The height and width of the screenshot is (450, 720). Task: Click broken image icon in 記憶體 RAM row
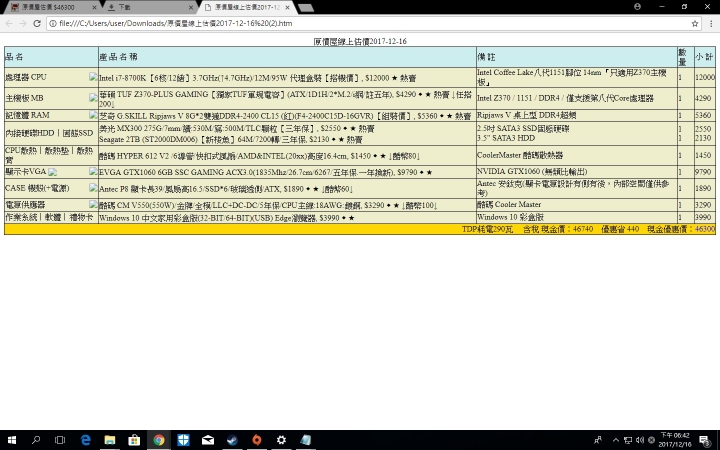tap(93, 114)
